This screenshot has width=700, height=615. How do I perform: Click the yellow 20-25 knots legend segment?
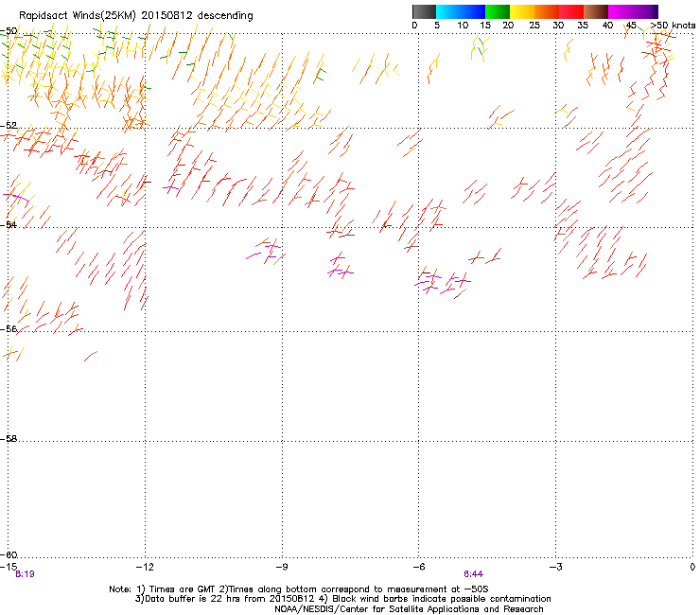click(522, 11)
